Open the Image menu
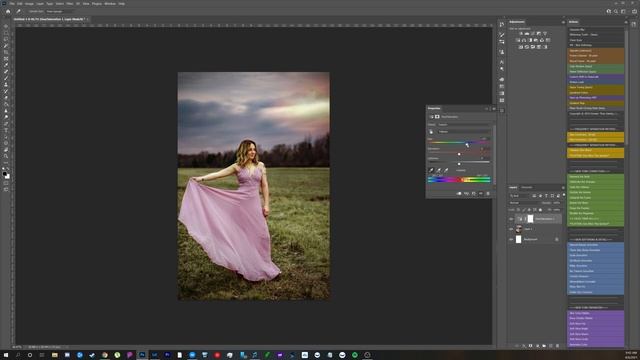The height and width of the screenshot is (360, 640). coord(29,4)
